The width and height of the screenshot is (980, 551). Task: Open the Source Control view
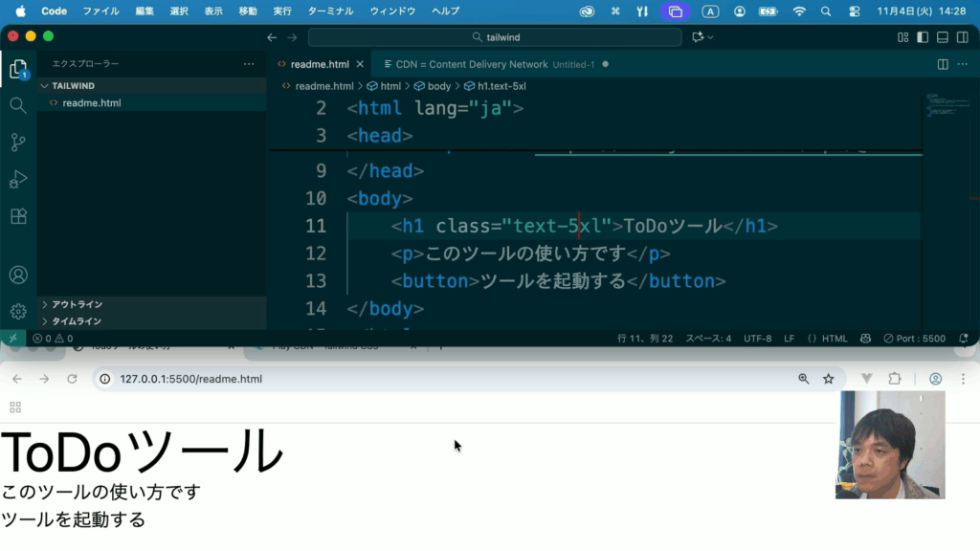coord(17,143)
